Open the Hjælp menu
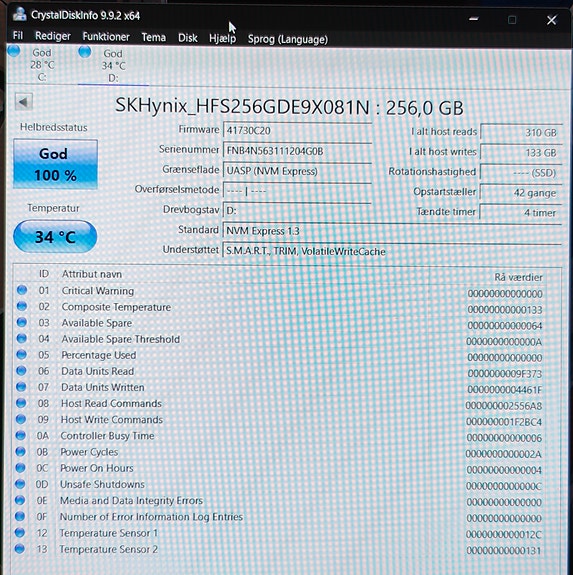The width and height of the screenshot is (573, 575). pos(222,38)
